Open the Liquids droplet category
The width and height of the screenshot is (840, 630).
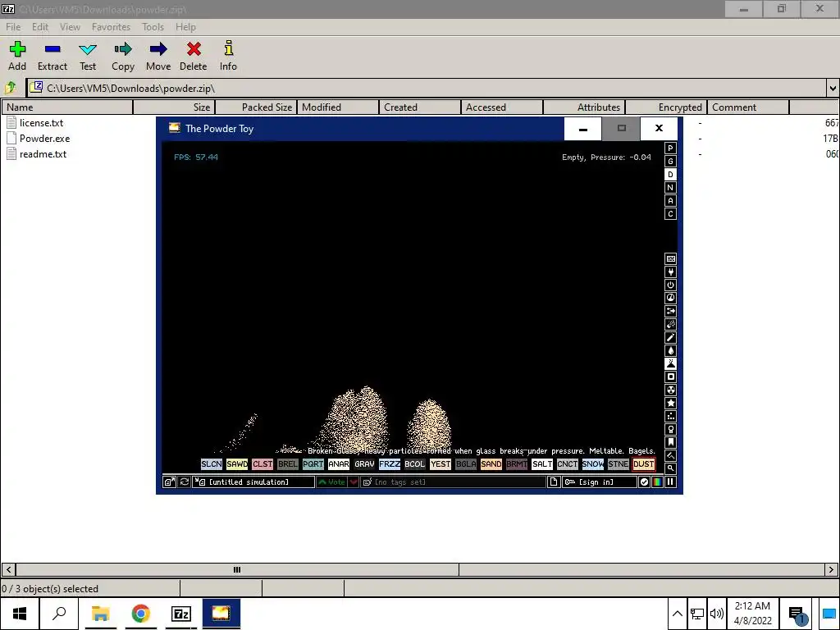tap(670, 351)
